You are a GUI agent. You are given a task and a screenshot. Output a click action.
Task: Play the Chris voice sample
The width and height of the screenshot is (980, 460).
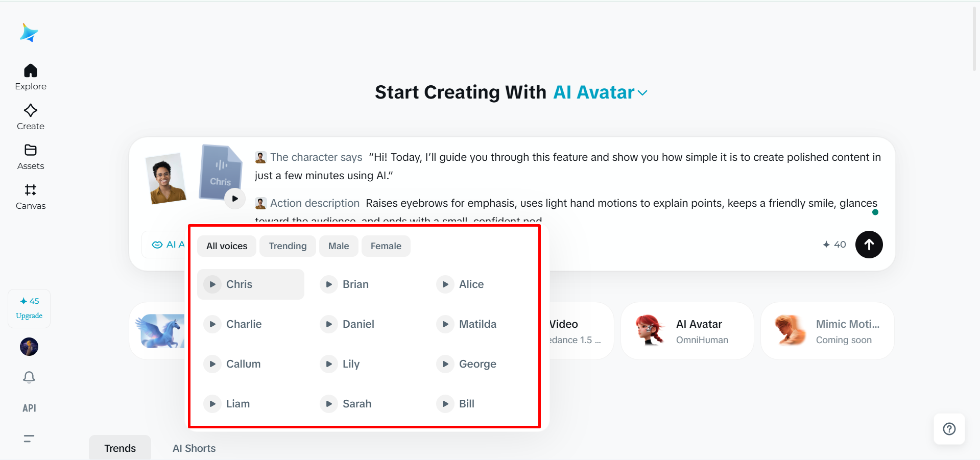pos(212,284)
